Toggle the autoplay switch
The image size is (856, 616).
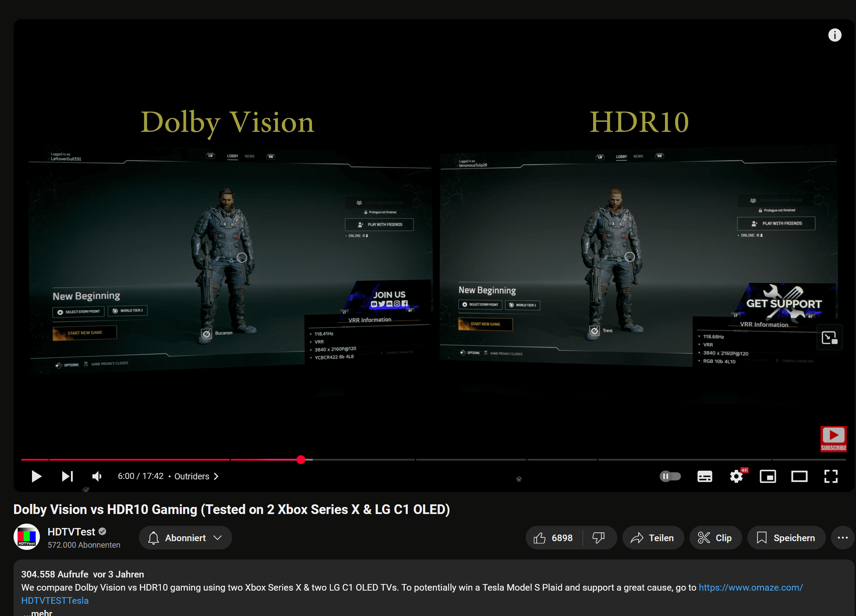pyautogui.click(x=670, y=476)
